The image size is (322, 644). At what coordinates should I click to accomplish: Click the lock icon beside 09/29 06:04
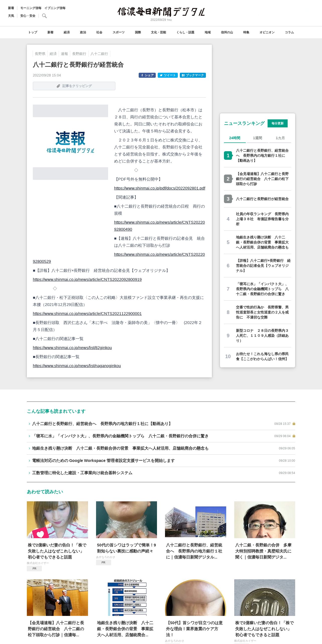294,436
